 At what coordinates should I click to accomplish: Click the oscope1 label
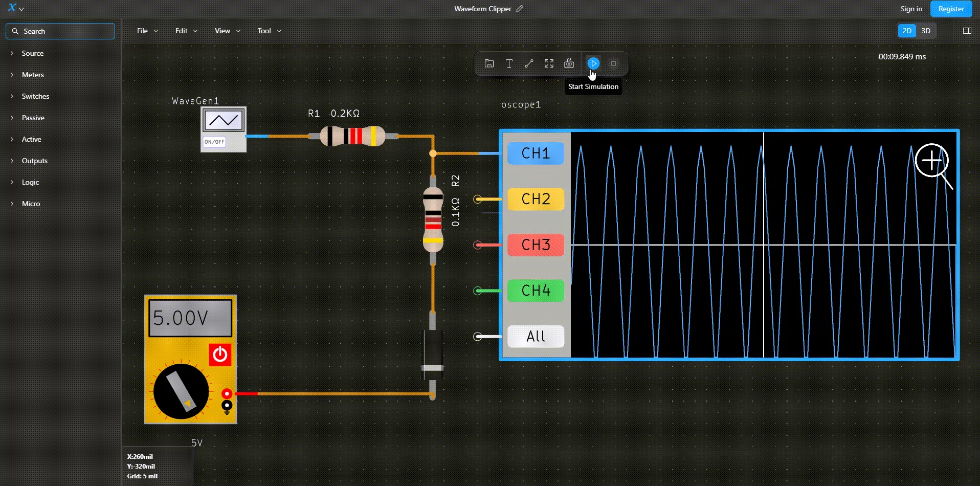click(521, 104)
